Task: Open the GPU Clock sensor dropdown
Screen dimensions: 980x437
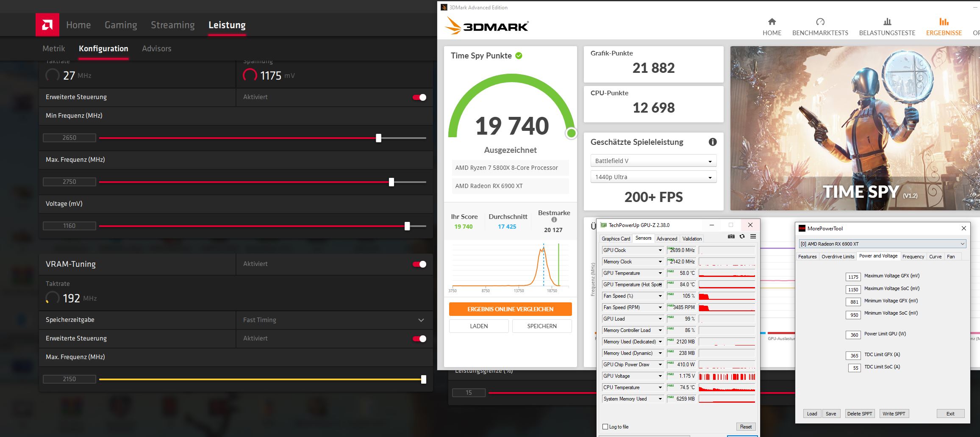Action: click(660, 250)
